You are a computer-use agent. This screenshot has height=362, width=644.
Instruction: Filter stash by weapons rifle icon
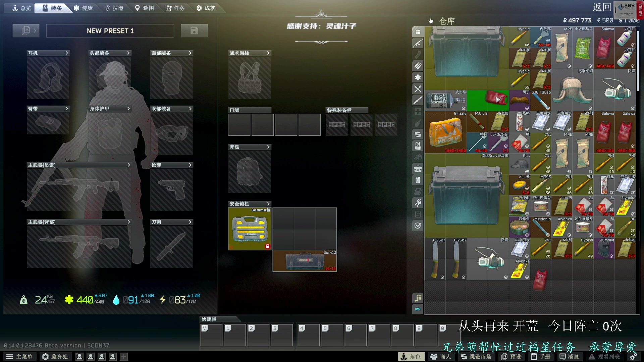pos(418,43)
